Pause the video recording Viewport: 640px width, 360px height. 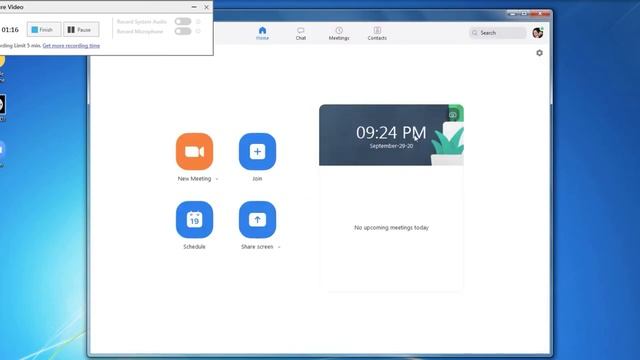81,29
